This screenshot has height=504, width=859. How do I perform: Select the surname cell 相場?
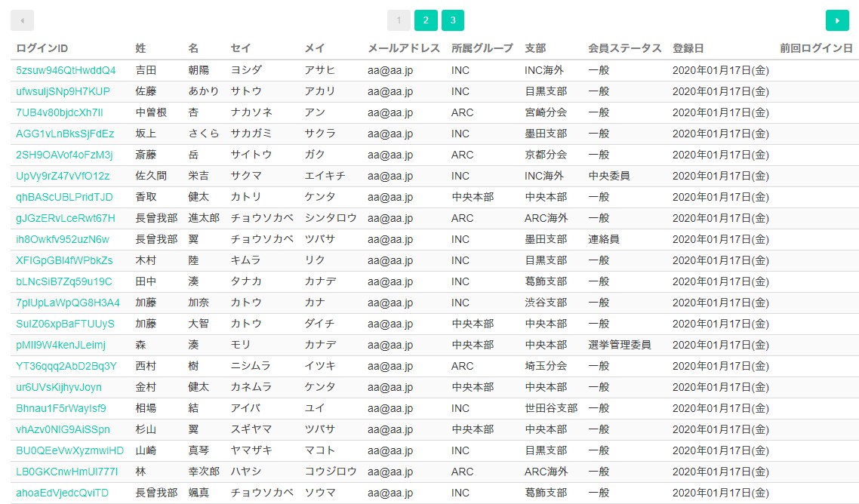click(146, 408)
